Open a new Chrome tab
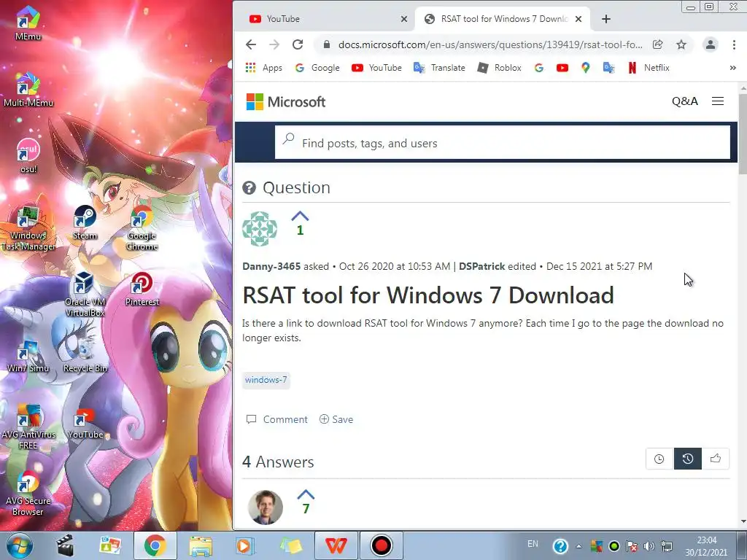 (606, 19)
